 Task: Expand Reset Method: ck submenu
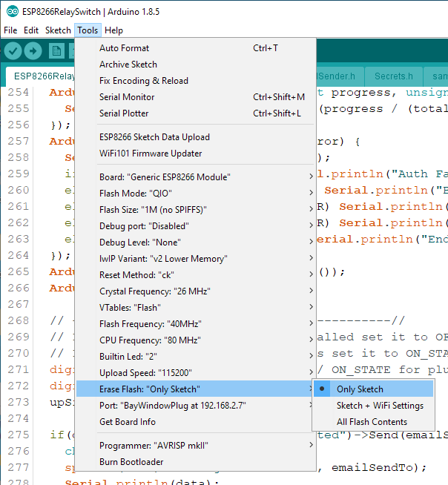point(196,275)
